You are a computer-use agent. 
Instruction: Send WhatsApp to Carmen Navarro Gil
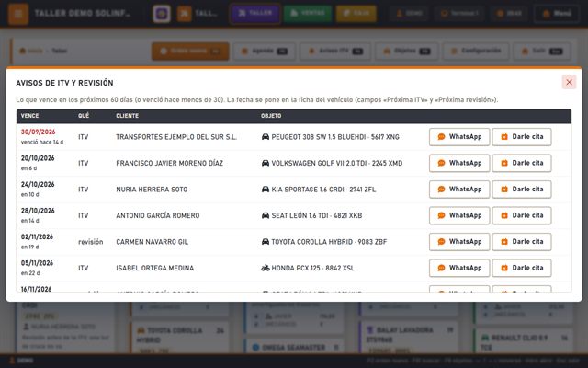point(459,242)
